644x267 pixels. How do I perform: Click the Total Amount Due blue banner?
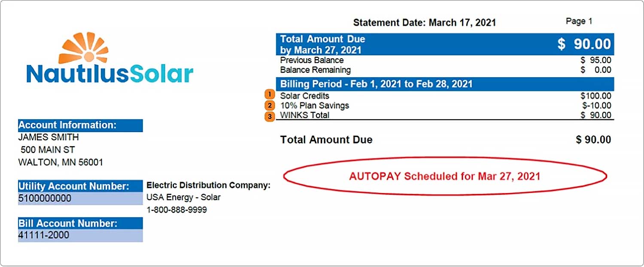pyautogui.click(x=445, y=44)
